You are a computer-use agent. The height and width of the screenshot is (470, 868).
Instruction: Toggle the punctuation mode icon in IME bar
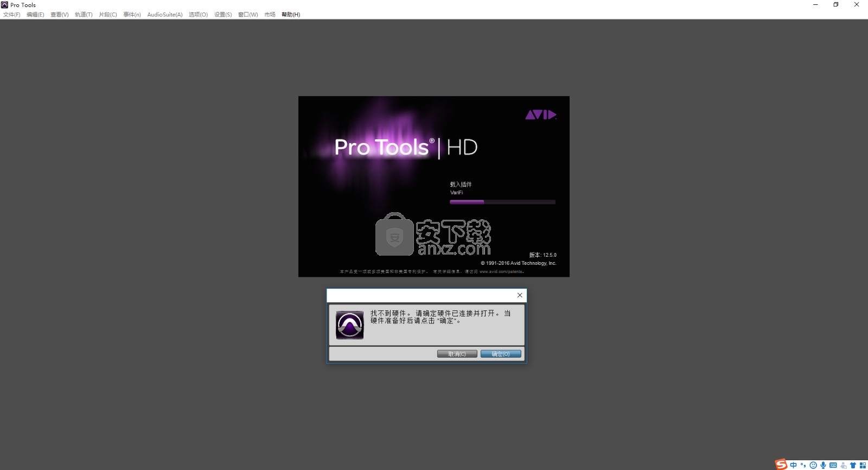[803, 465]
